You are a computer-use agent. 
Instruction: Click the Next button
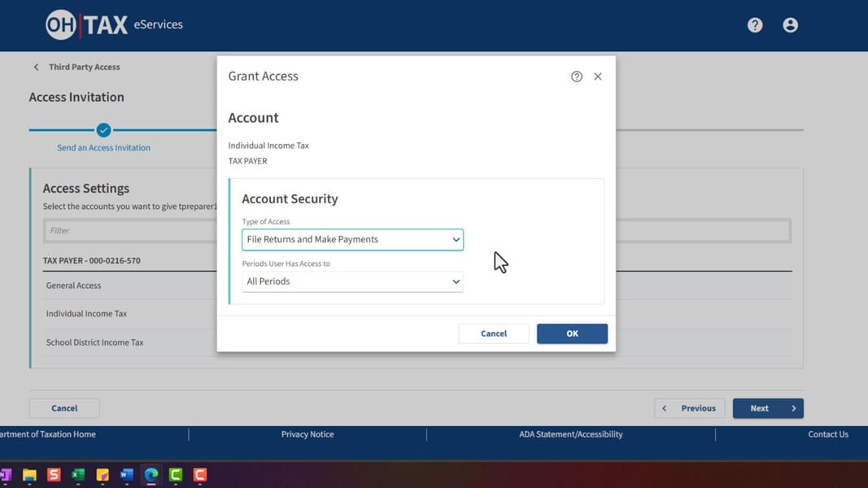pos(768,408)
